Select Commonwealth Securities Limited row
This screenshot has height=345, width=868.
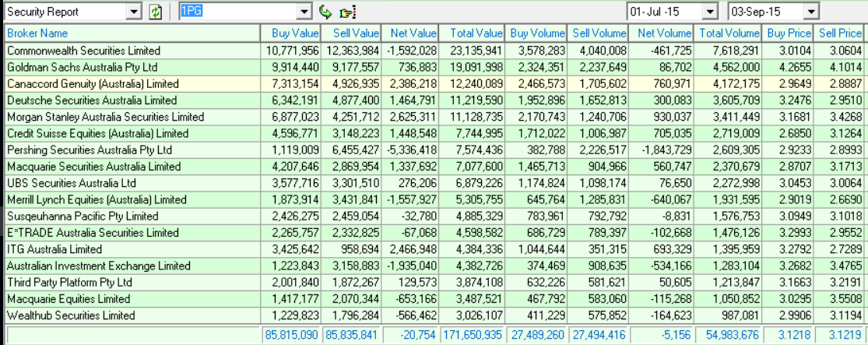point(434,51)
